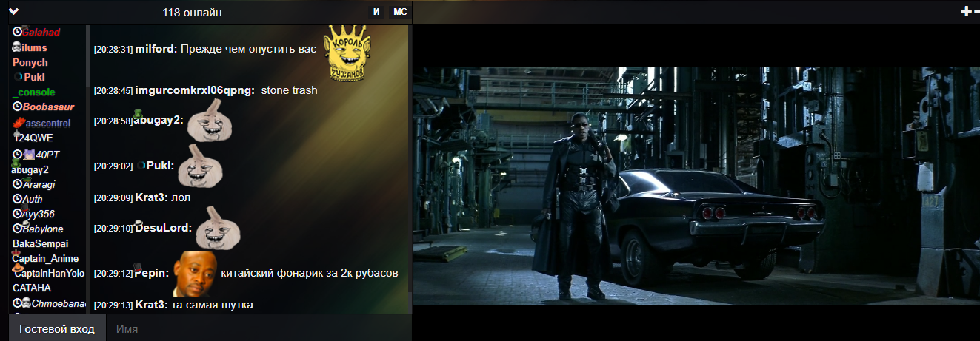Click the cat avatar icon next to 40PT
Screen dimensions: 980x341
29,154
